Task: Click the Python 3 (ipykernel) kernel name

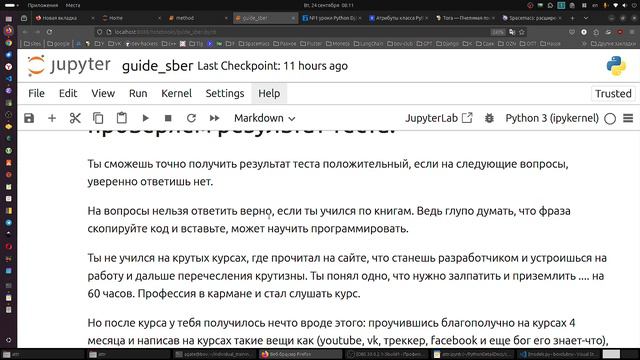Action: pyautogui.click(x=552, y=118)
